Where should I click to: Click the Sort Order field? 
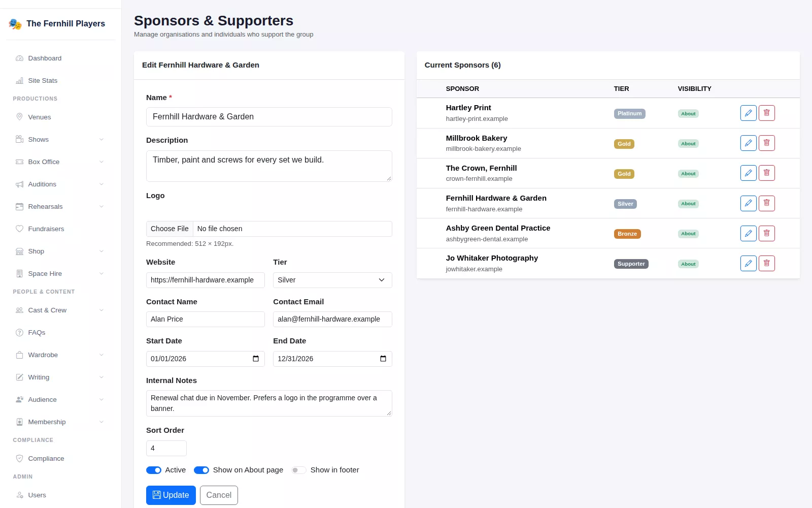coord(166,448)
